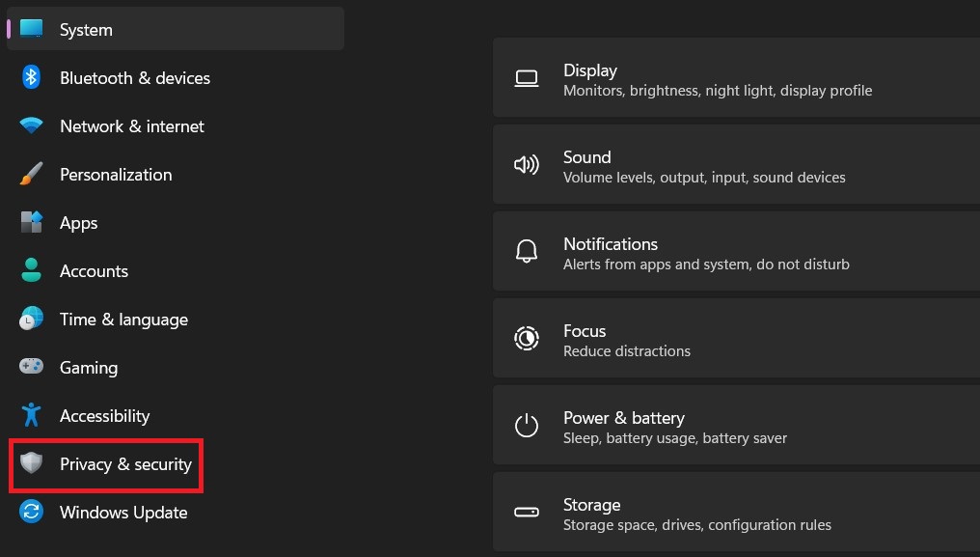Click the speaker icon on Sound card
This screenshot has width=980, height=557.
[527, 165]
